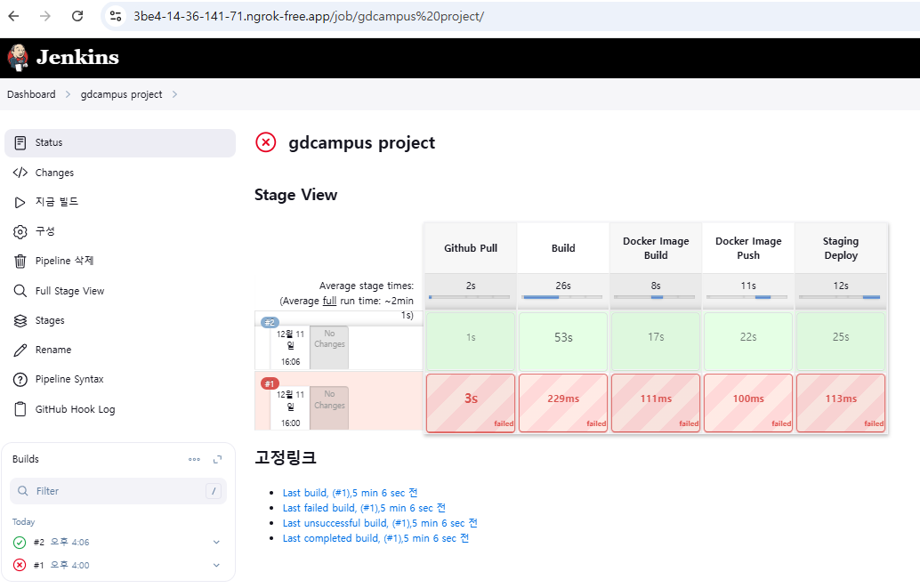Click the Dashboard breadcrumb link
This screenshot has height=588, width=920.
pos(31,94)
